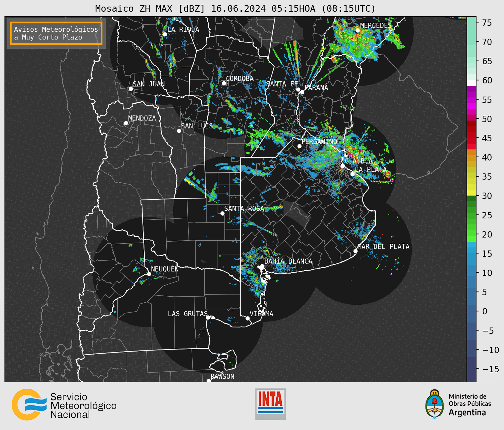The image size is (504, 430).
Task: Click the Córdoba city marker
Action: tap(224, 83)
